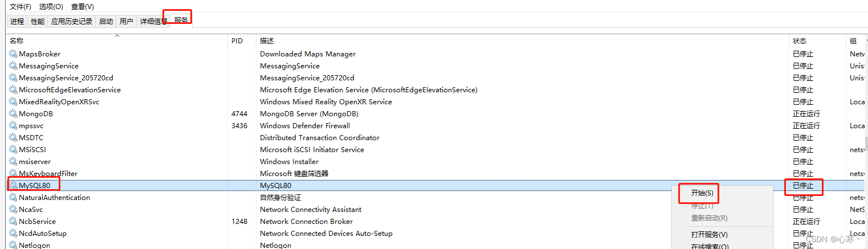
Task: Select the MySQL80 service icon
Action: pyautogui.click(x=13, y=186)
